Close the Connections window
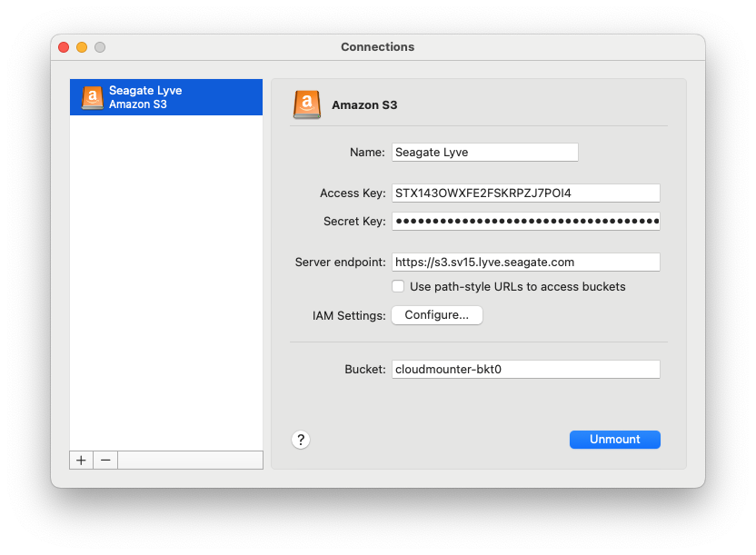 (64, 47)
